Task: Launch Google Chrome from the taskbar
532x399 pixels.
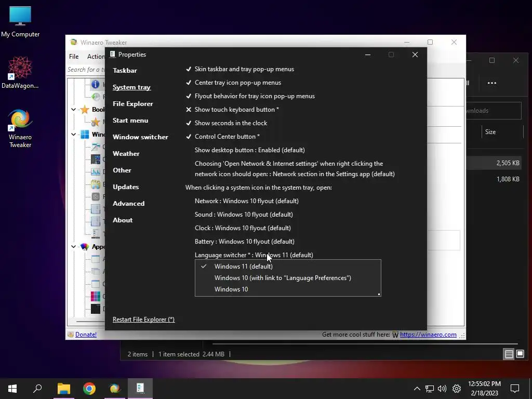Action: (x=89, y=388)
